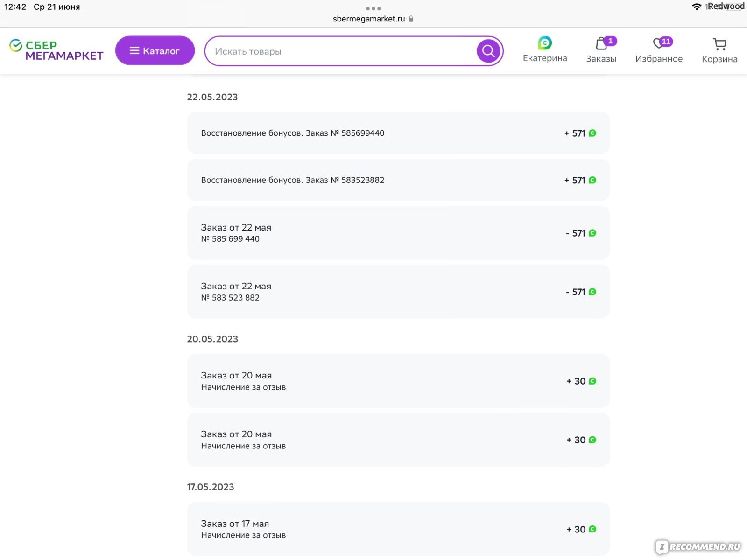Open Екатерина profile icon

(545, 43)
